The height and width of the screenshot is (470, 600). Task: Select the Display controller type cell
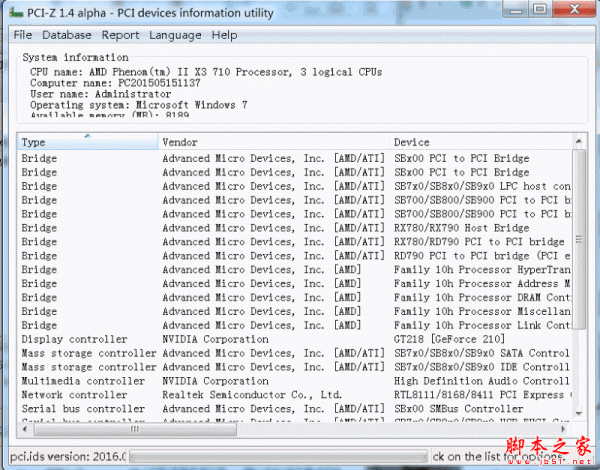click(74, 339)
